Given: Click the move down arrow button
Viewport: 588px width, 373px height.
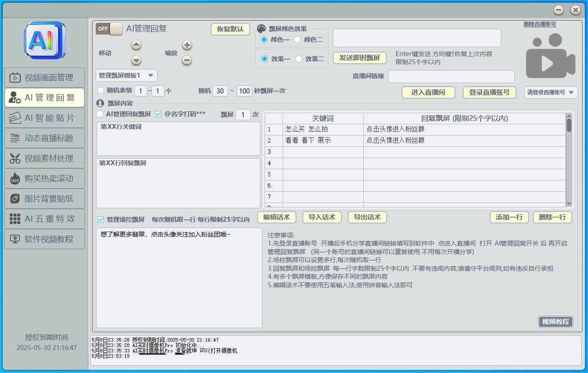Looking at the screenshot, I should tap(136, 60).
